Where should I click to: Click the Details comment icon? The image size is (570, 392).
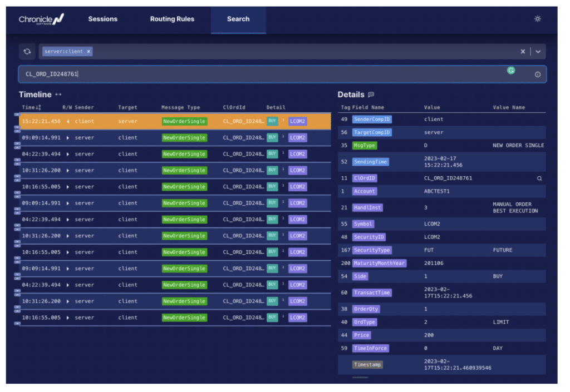[371, 95]
